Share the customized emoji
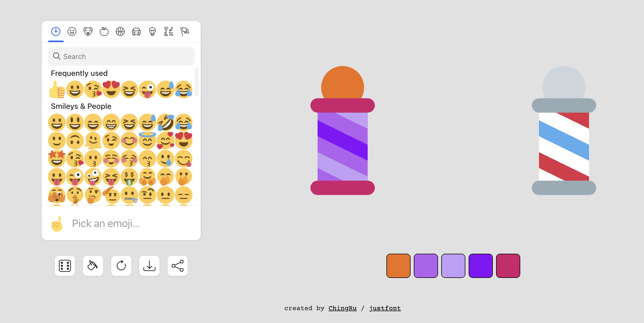This screenshot has width=644, height=323. [177, 266]
